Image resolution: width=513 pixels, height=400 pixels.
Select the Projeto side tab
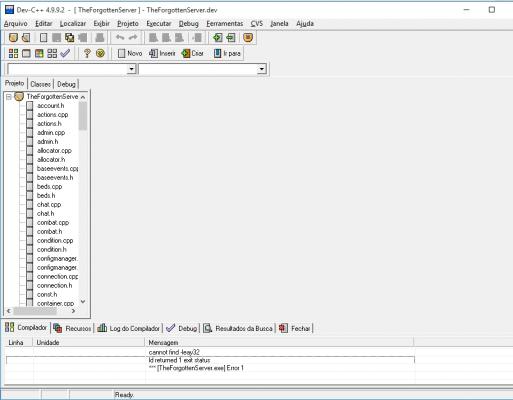tap(14, 83)
